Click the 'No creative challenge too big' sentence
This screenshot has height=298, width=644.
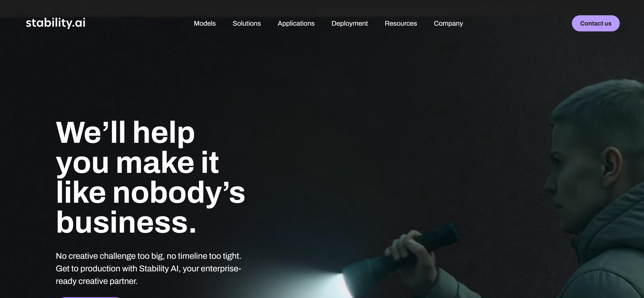tap(148, 256)
